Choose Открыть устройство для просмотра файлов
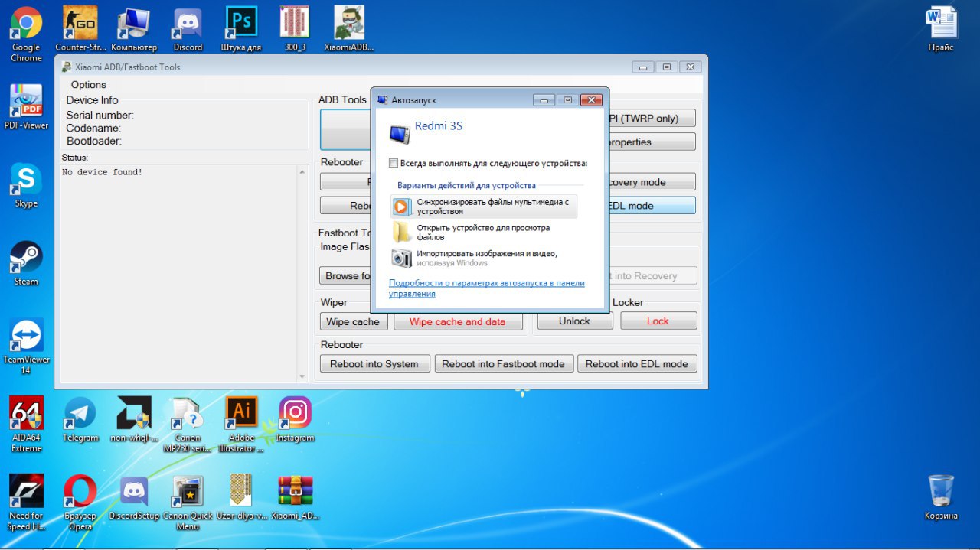Viewport: 980px width, 550px height. coord(483,233)
